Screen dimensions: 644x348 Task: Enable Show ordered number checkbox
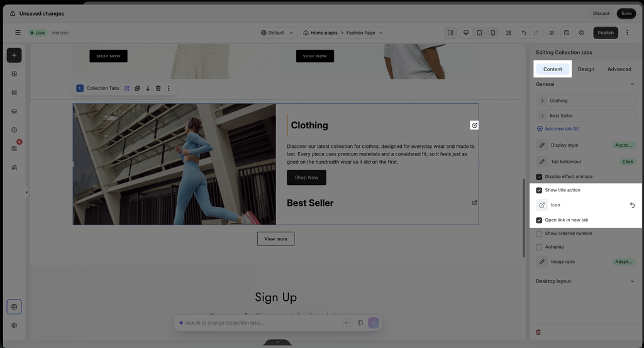[539, 233]
